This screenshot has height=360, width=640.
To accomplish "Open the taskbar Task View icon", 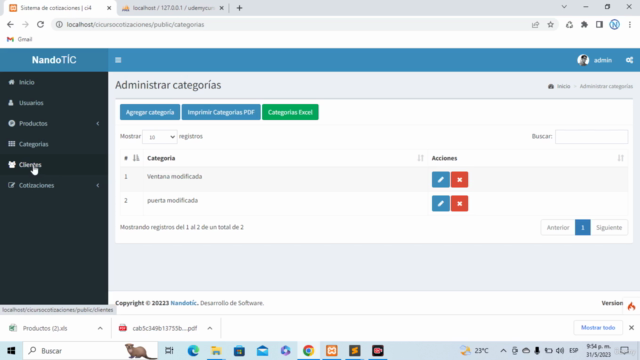I will (x=169, y=351).
